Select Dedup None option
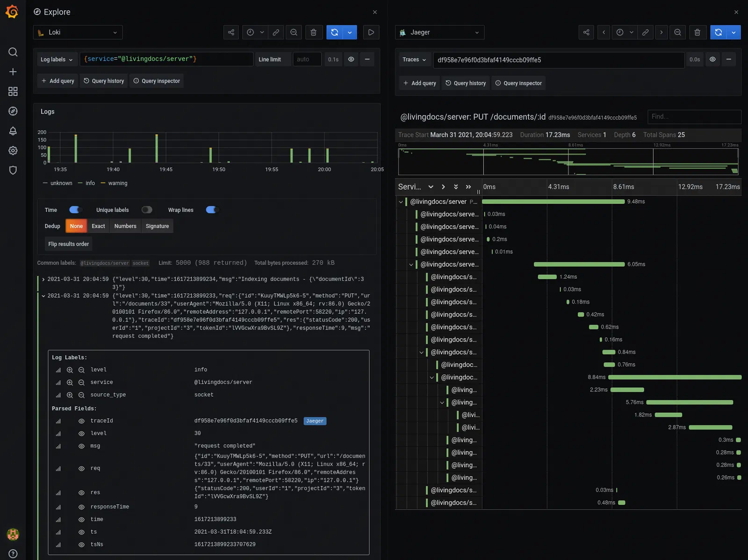This screenshot has height=560, width=748. click(x=76, y=226)
